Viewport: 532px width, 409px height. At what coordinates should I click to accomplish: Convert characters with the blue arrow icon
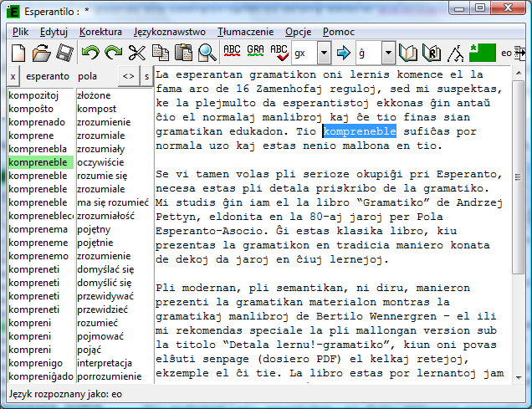click(343, 53)
